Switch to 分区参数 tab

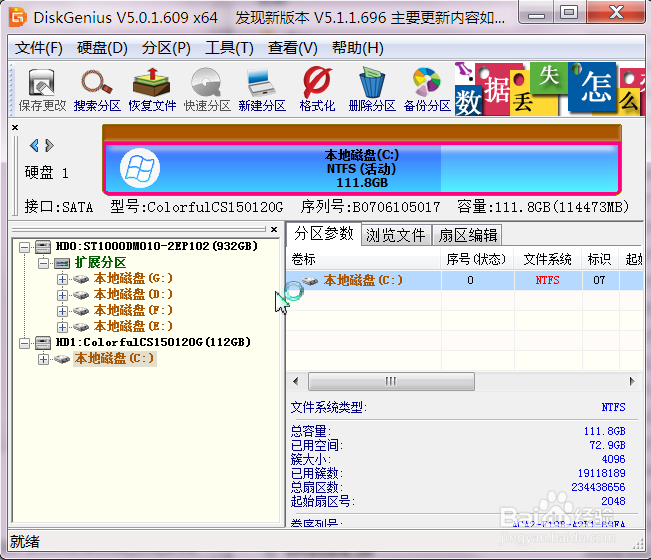324,234
